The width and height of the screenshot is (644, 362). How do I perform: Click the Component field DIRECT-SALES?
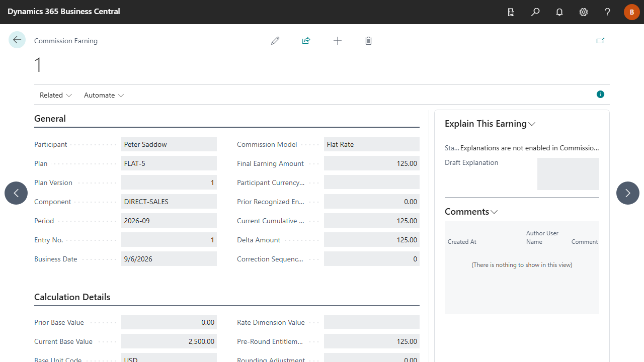169,202
